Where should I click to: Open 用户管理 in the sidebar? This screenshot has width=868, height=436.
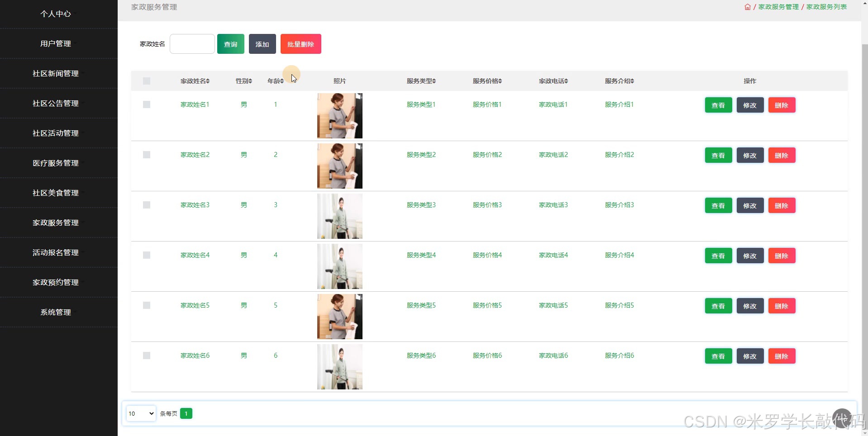point(56,44)
